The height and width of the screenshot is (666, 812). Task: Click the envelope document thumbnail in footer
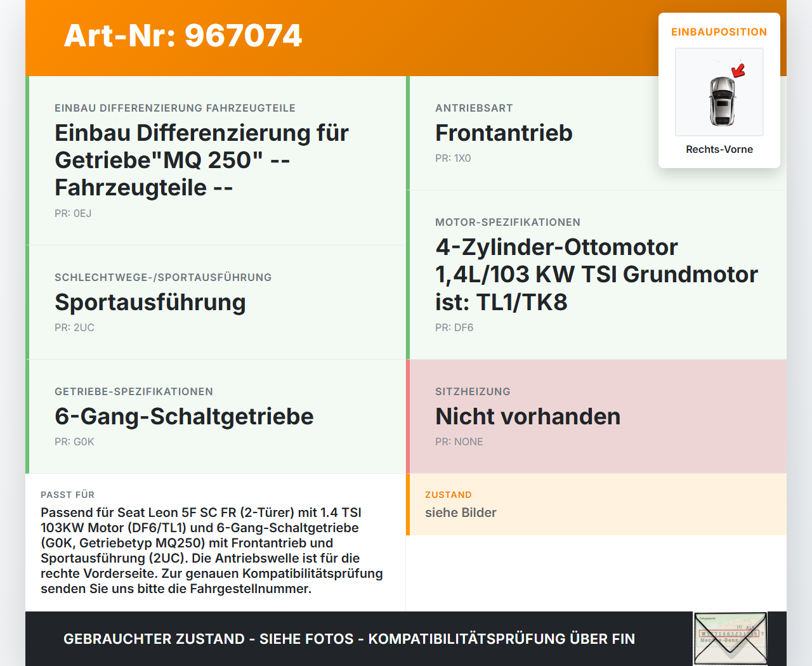click(x=730, y=639)
